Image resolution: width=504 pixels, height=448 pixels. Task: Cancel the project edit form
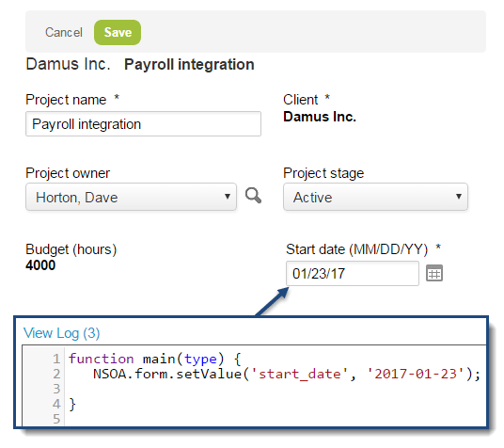click(64, 33)
